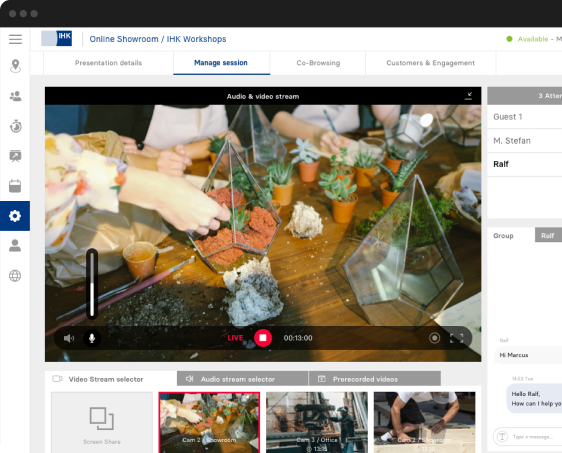The width and height of the screenshot is (562, 453).
Task: Switch to Presentation details tab
Action: (108, 63)
